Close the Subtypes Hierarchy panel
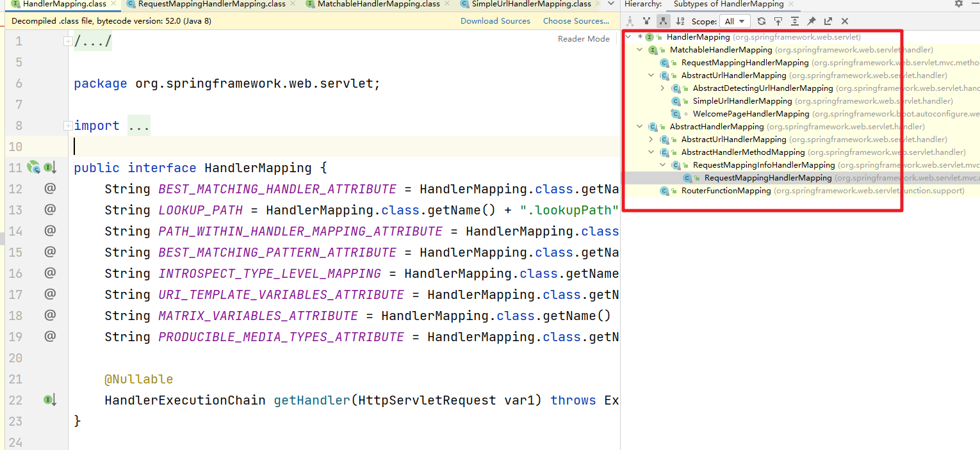 pyautogui.click(x=845, y=20)
